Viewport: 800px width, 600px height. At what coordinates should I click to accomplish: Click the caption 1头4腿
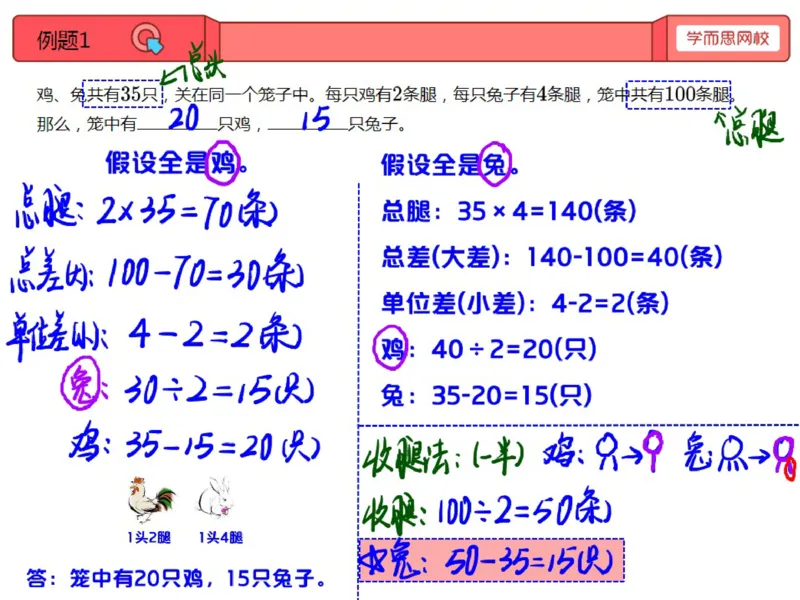[x=221, y=537]
